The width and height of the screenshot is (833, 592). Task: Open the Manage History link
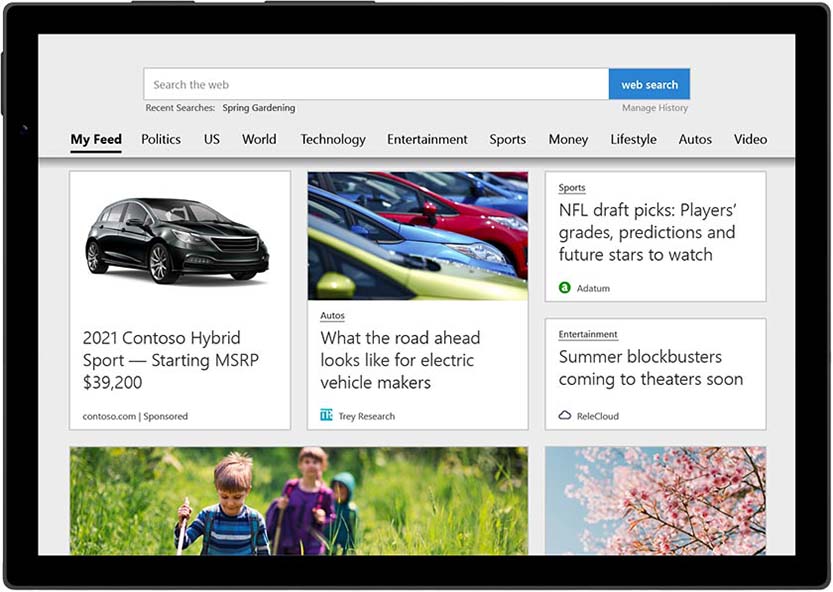coord(654,108)
